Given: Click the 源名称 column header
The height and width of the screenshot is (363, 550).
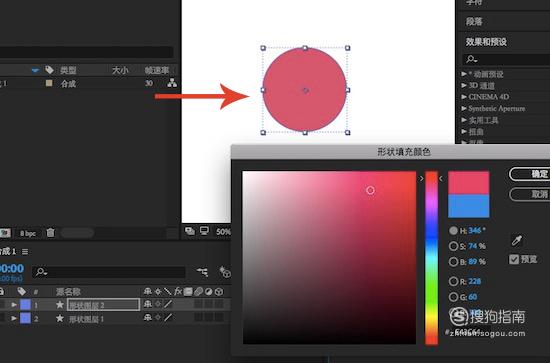Looking at the screenshot, I should click(68, 291).
